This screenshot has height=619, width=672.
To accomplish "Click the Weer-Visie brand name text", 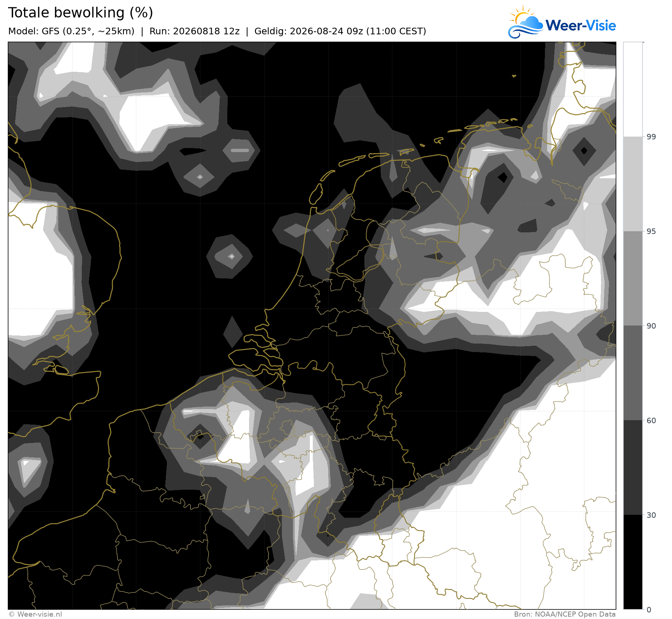I will pyautogui.click(x=581, y=25).
